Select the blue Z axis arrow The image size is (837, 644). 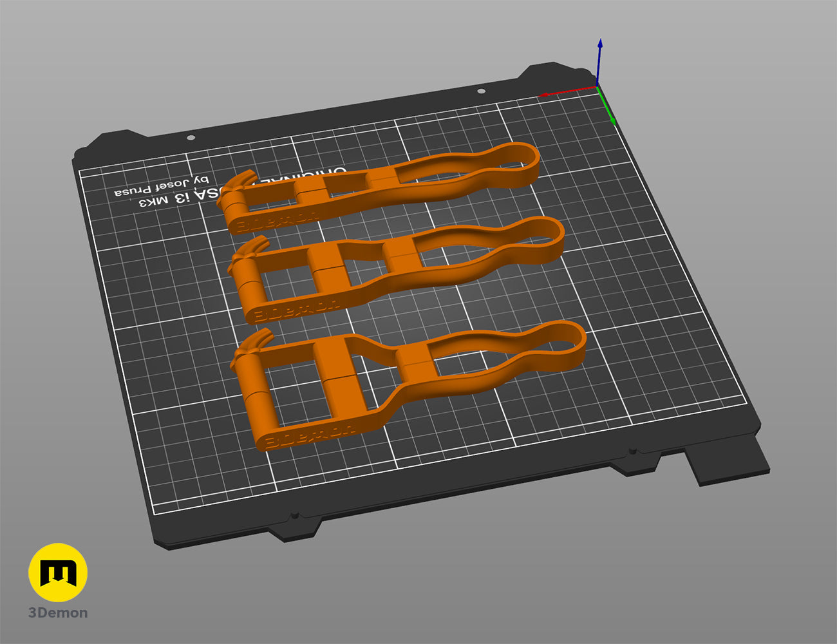click(x=599, y=62)
